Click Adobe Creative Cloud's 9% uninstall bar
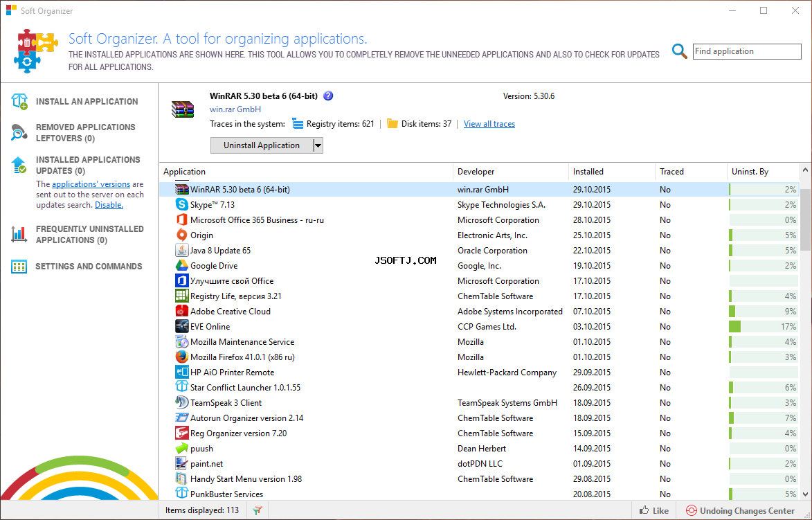Image resolution: width=812 pixels, height=520 pixels. pyautogui.click(x=764, y=312)
